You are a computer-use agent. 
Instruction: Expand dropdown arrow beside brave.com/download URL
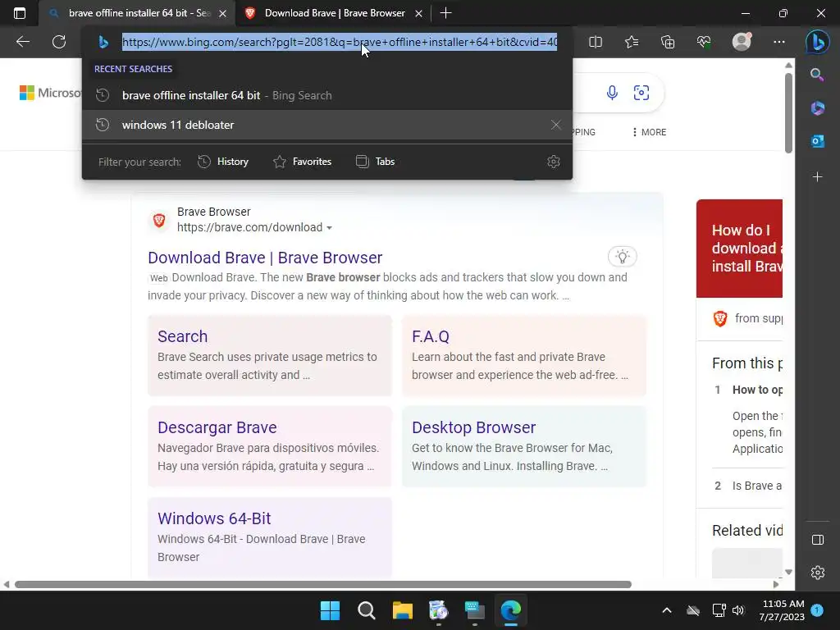(x=330, y=228)
